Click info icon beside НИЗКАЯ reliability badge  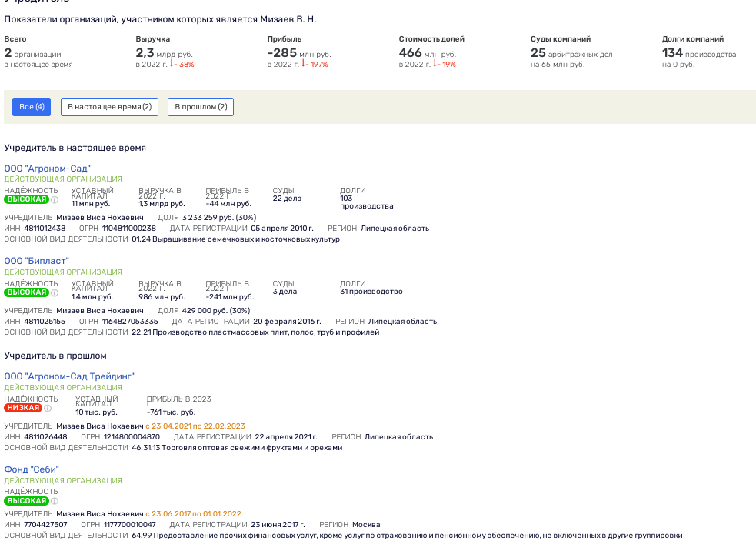point(48,408)
